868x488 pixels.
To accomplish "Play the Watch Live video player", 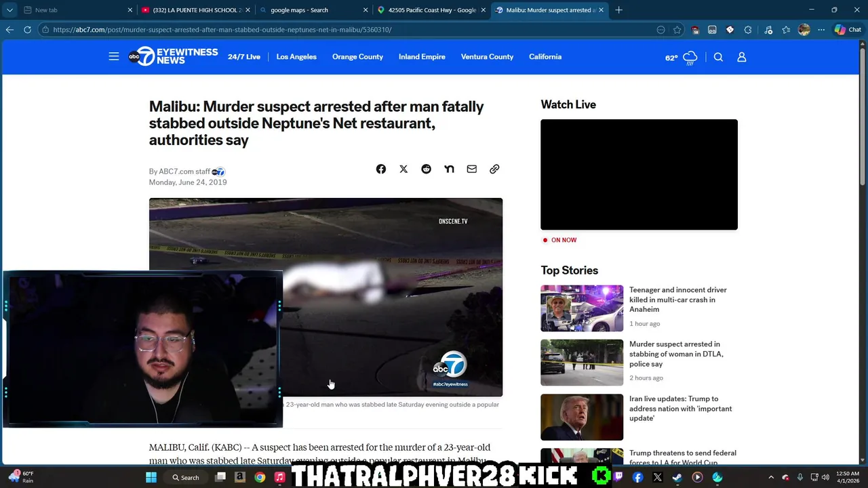I will click(639, 175).
